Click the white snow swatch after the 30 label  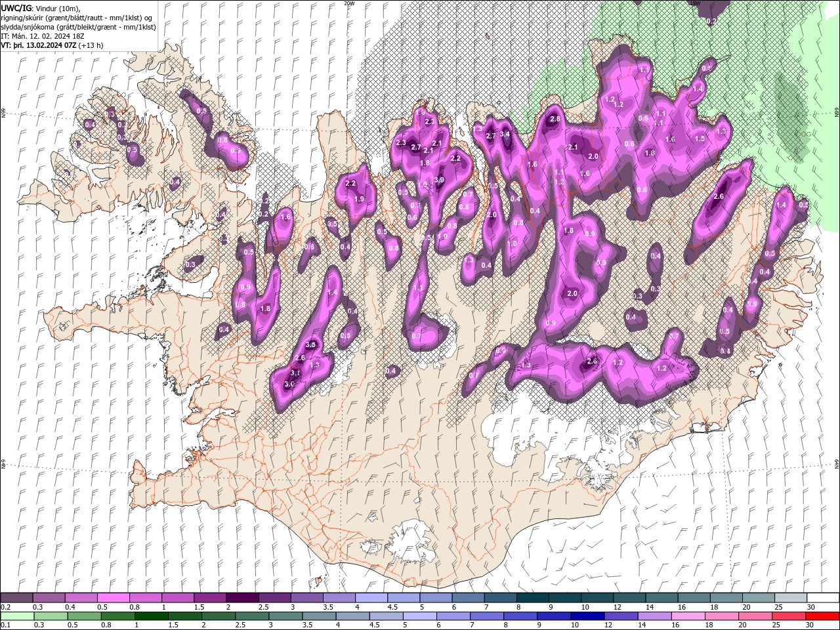coord(822,597)
